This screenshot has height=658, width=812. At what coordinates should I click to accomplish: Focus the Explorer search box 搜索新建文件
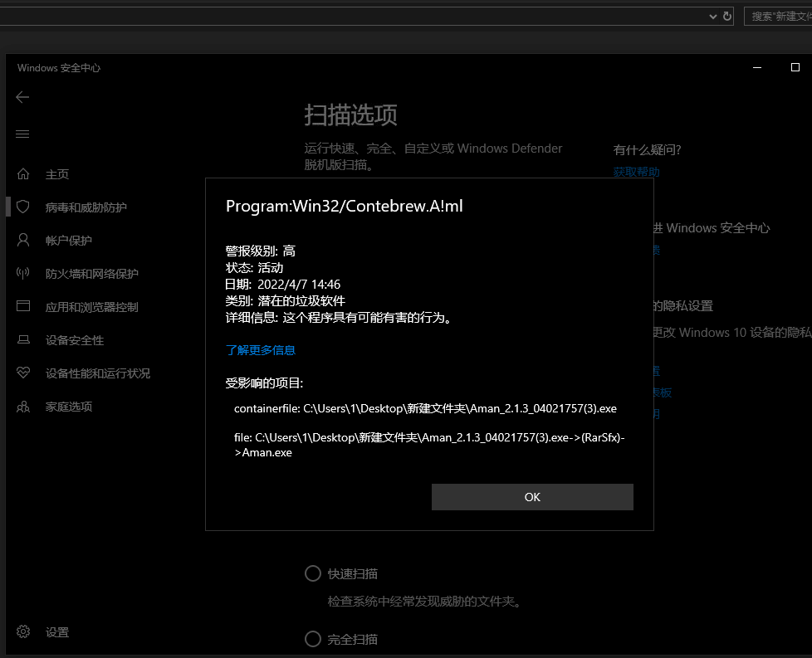(x=778, y=17)
